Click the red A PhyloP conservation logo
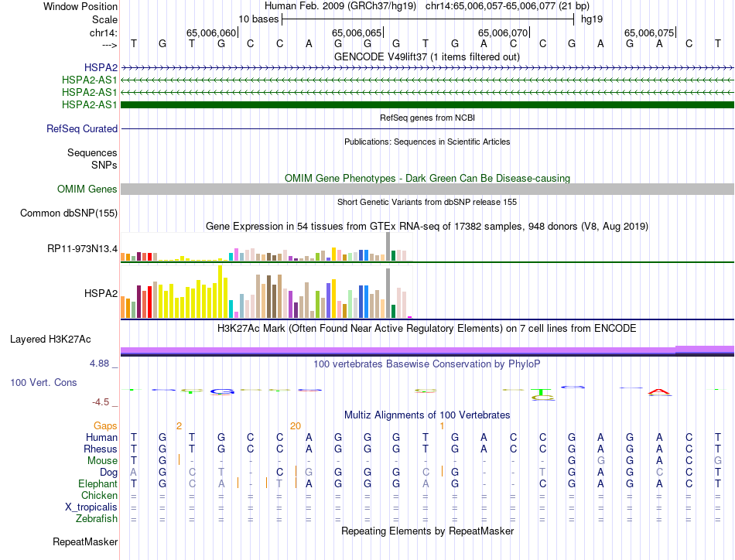 coord(659,391)
